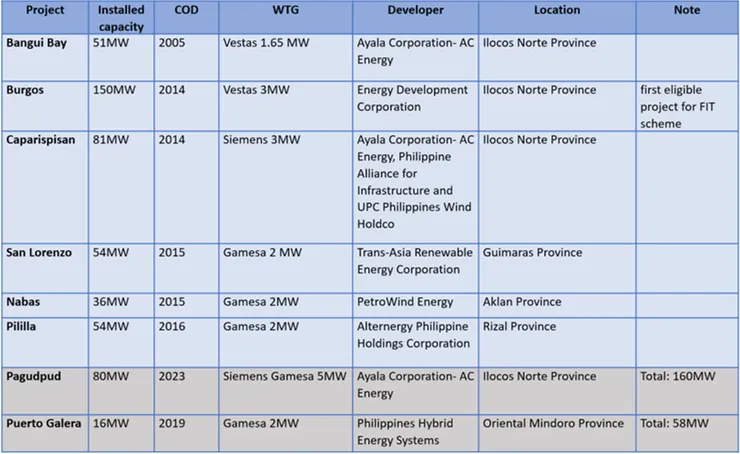Screen dimensions: 740x454
Task: Click the '2005' COD cell
Action: [x=186, y=57]
